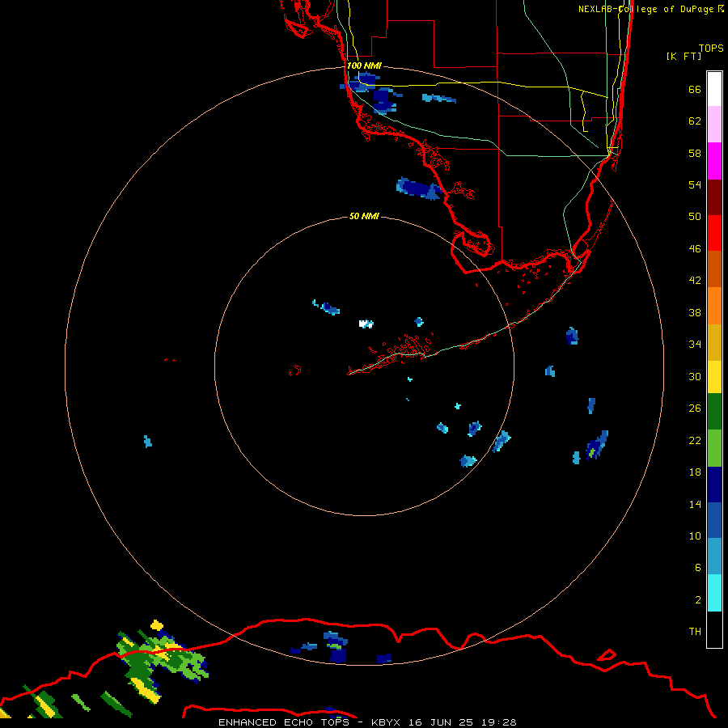Click the legend value '50'
The width and height of the screenshot is (728, 728).
pos(695,217)
